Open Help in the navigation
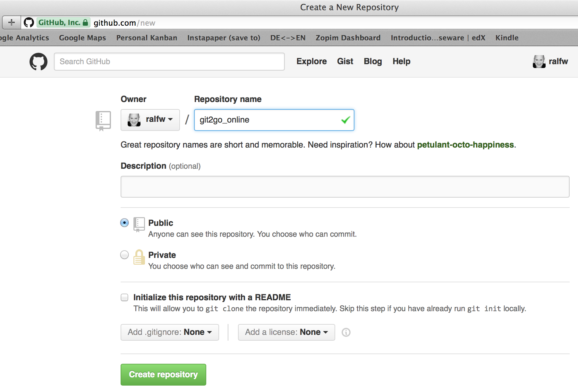Image resolution: width=578 pixels, height=392 pixels. point(402,61)
